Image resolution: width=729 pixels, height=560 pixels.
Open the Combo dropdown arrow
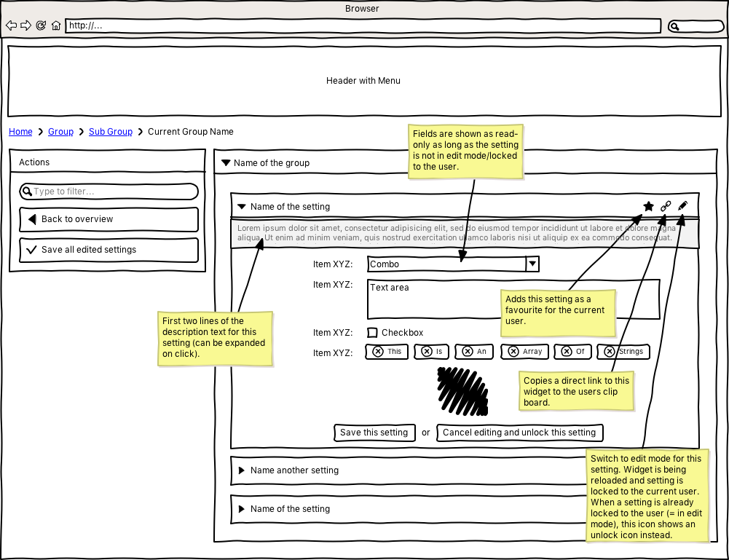pos(532,264)
